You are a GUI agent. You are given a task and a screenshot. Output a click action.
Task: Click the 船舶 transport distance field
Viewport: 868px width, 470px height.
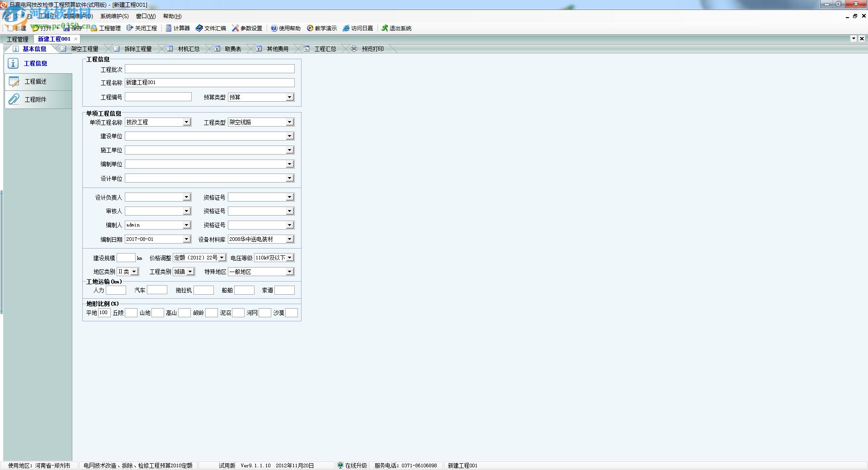click(244, 290)
